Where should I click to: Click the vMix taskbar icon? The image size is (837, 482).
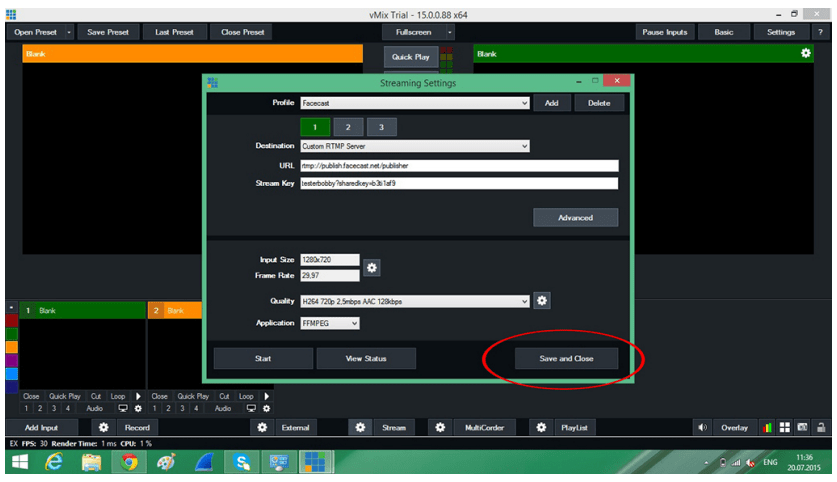tap(315, 462)
